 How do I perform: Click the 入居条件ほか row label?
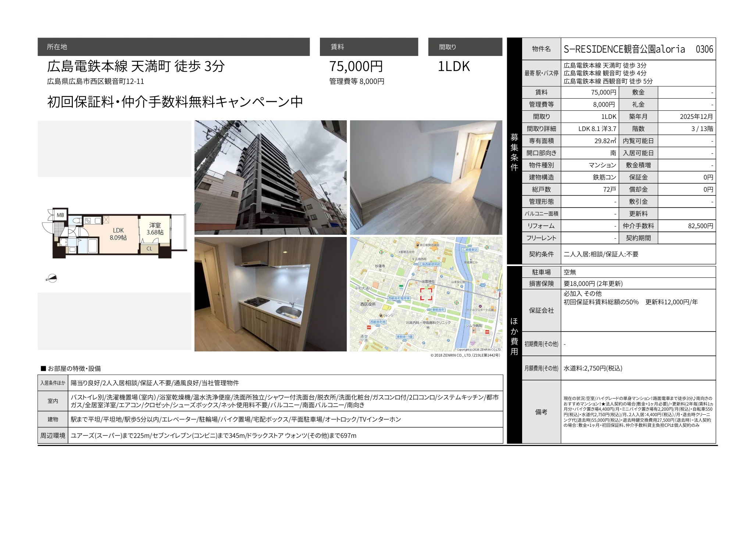point(53,383)
